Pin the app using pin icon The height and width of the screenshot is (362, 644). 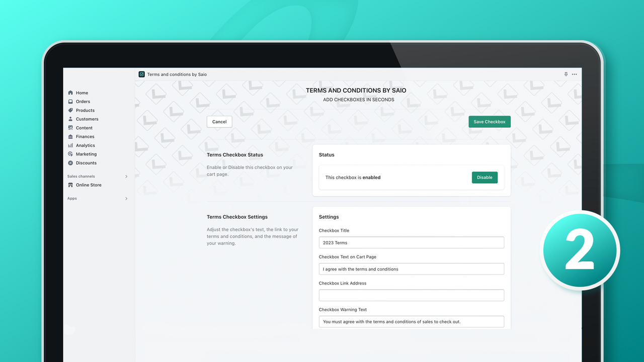point(566,74)
